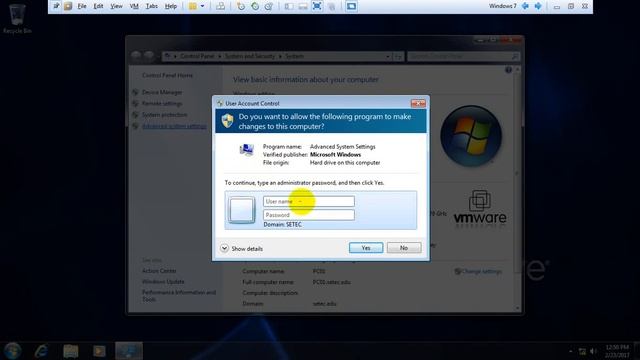Image resolution: width=640 pixels, height=360 pixels.
Task: Click the volume icon in the system tray
Action: pos(593,351)
